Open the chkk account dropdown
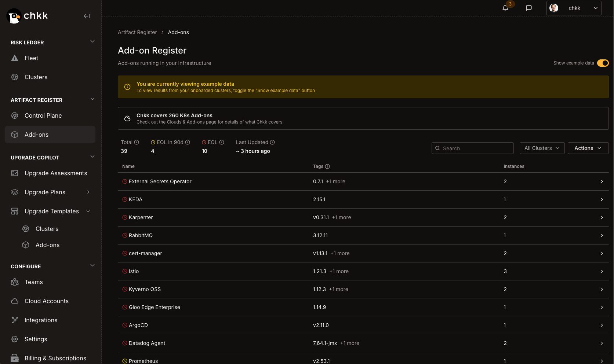 574,8
